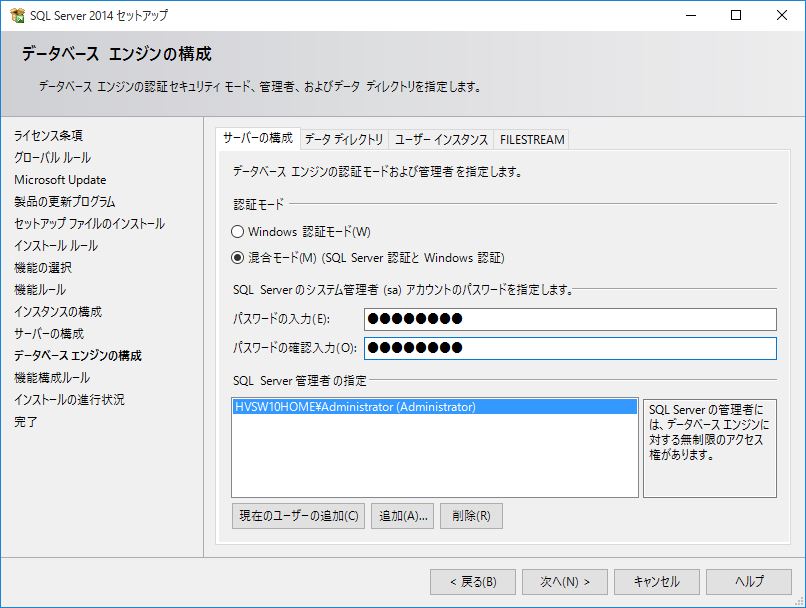Go back with the 戻る(B) button
The image size is (806, 608).
click(x=473, y=582)
